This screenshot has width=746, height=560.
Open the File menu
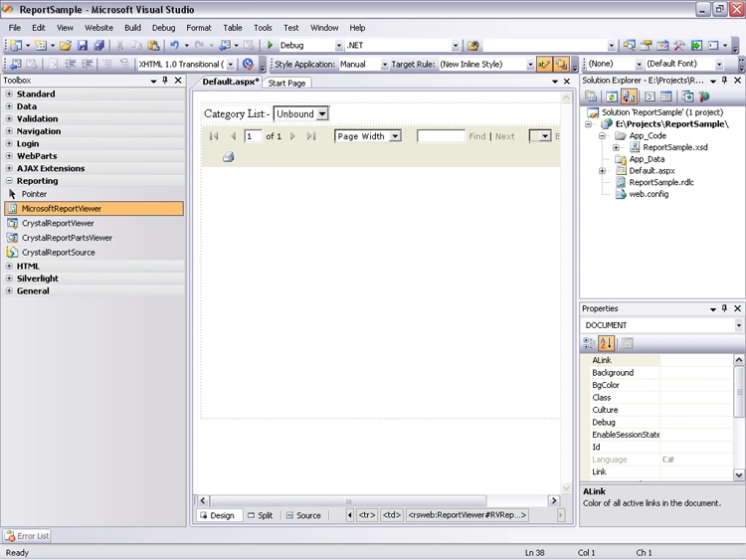coord(15,28)
